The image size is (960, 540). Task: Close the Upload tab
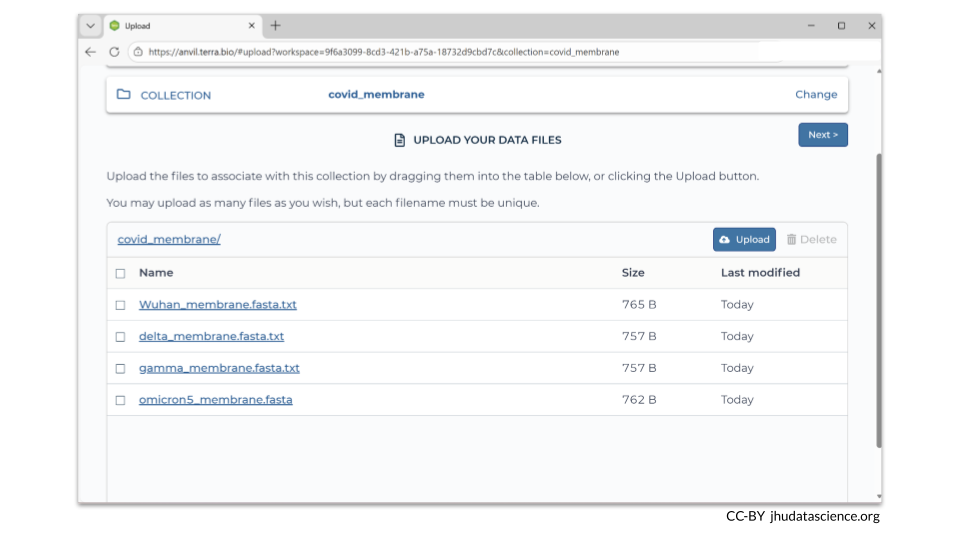coord(252,26)
